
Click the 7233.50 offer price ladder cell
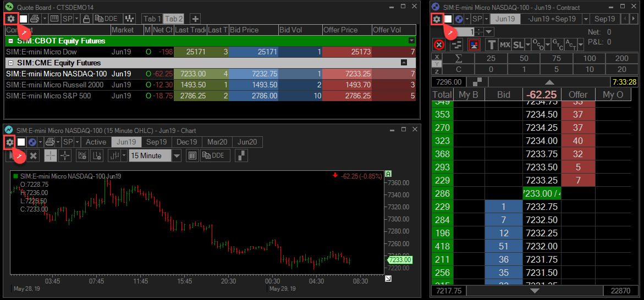click(x=578, y=167)
